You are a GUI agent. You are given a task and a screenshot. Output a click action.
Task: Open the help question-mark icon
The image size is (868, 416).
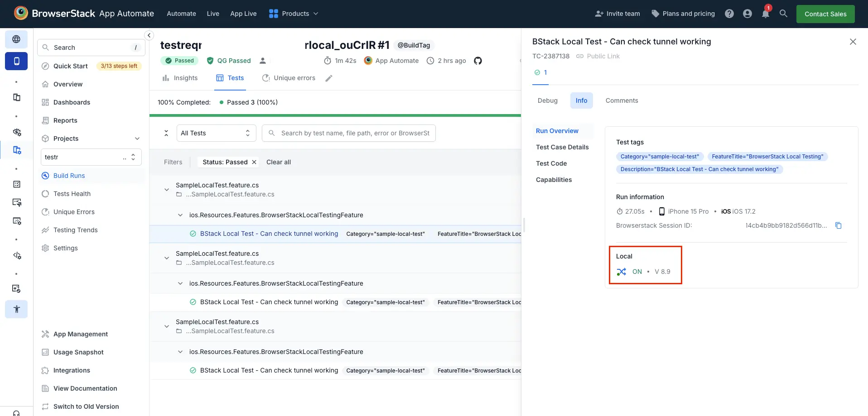pos(729,14)
